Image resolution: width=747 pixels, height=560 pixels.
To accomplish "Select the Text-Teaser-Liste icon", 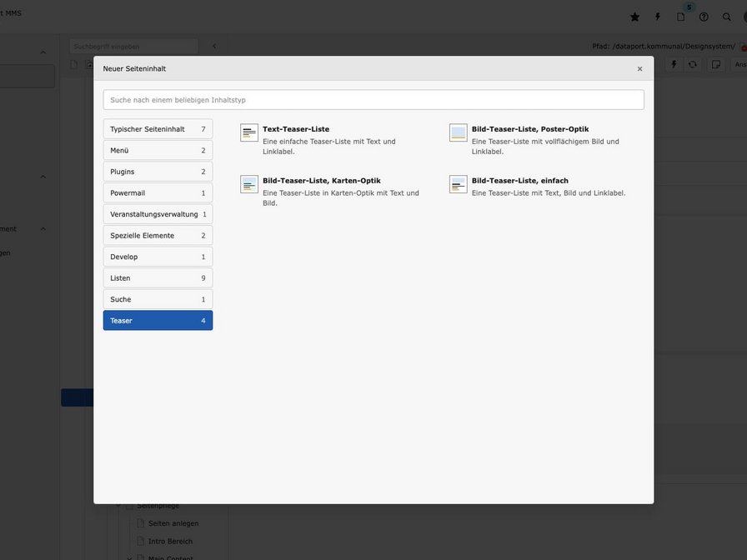I will point(249,133).
